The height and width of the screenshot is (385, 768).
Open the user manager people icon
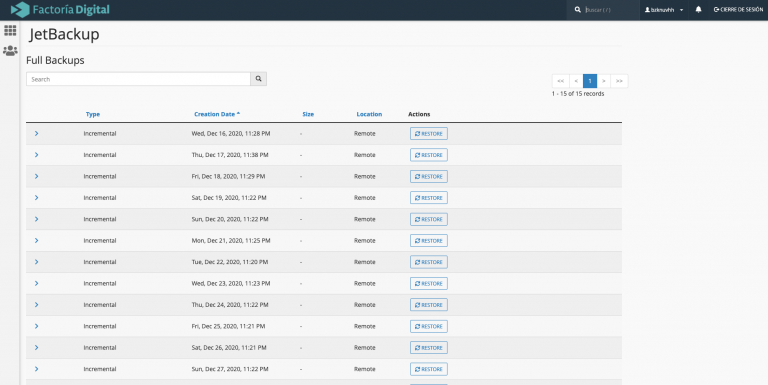[10, 50]
